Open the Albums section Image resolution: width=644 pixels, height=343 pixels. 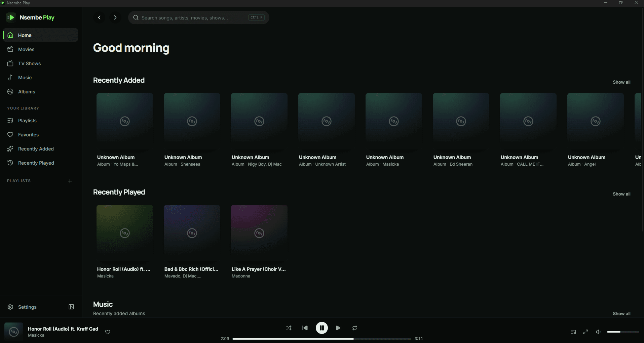pyautogui.click(x=41, y=92)
